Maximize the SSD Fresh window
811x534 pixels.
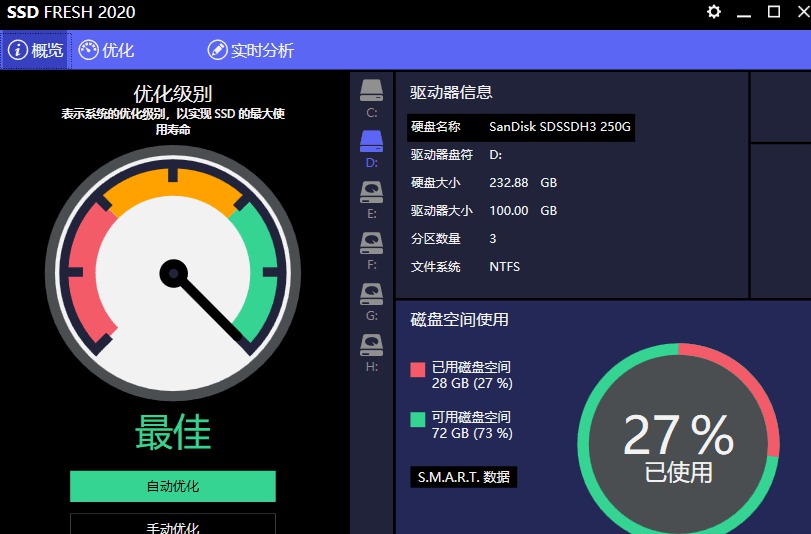774,11
